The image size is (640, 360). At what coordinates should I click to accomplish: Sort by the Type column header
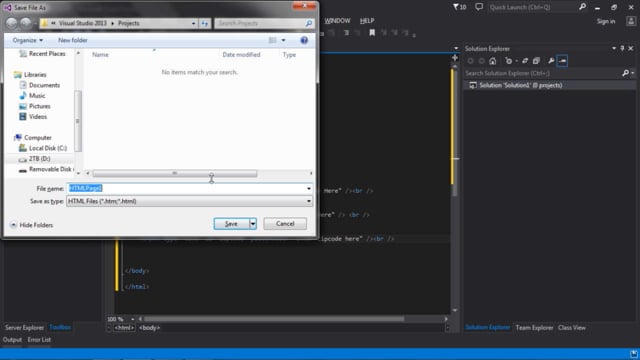tap(289, 54)
